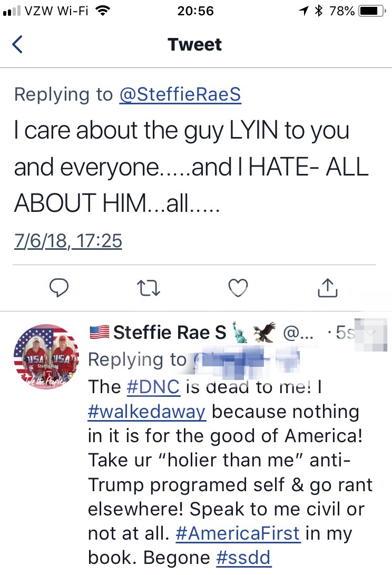Expand the reply tweet options caret

pyautogui.click(x=372, y=332)
